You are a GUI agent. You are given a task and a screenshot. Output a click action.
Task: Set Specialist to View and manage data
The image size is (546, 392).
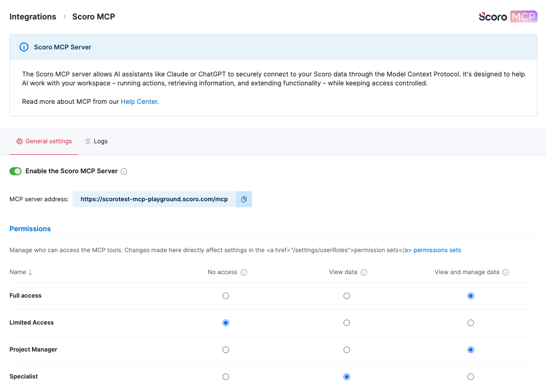(470, 377)
